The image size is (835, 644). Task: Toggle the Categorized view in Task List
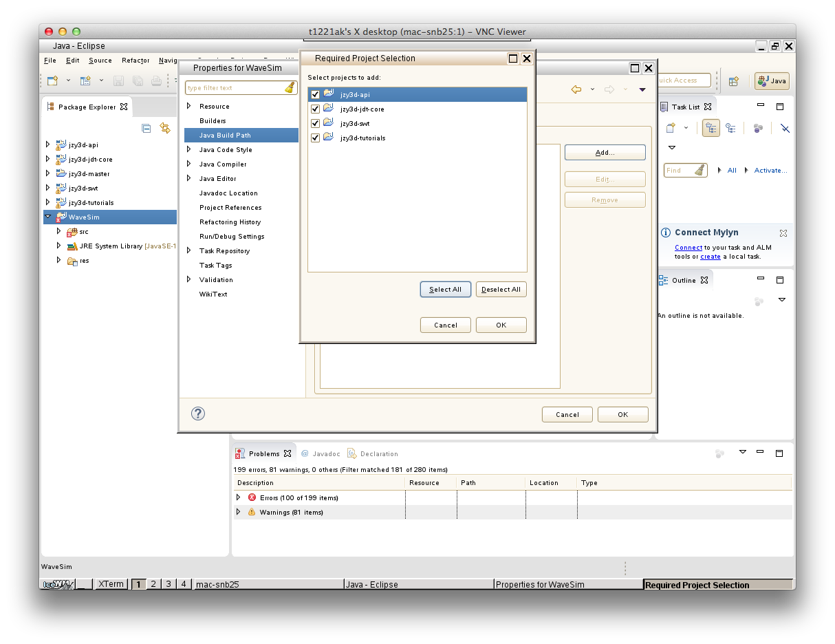[x=711, y=128]
